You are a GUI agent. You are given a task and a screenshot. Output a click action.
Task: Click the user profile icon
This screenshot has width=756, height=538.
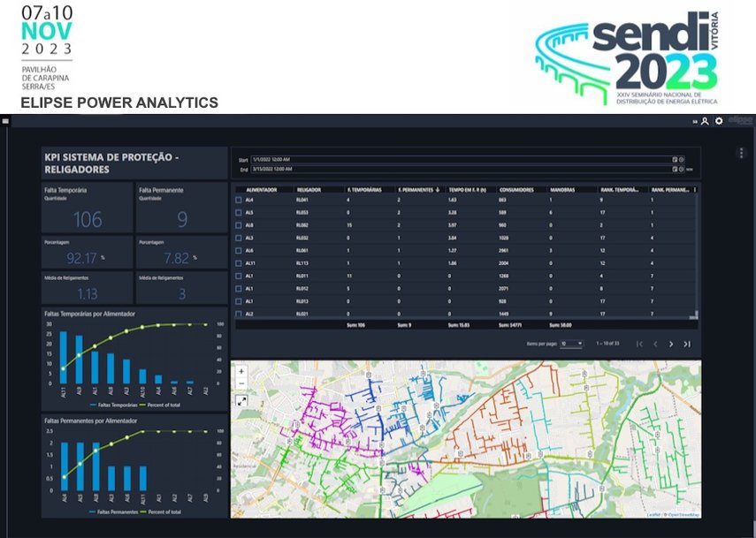(706, 121)
